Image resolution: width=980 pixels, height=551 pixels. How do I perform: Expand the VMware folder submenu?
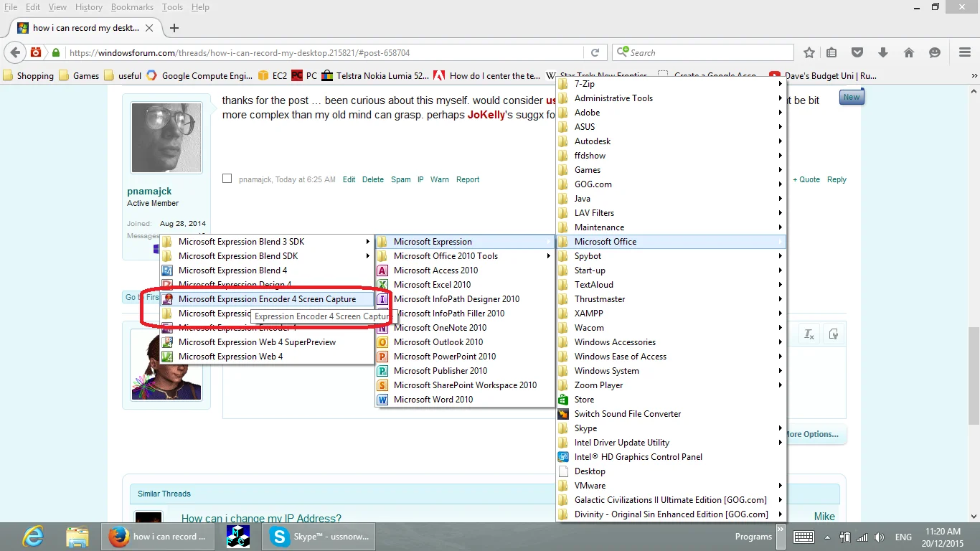point(672,486)
